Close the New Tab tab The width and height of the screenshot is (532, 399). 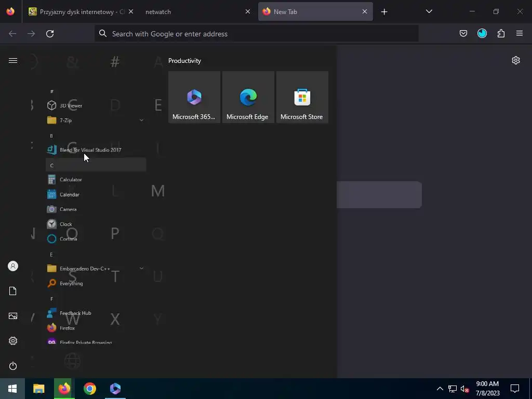coord(364,11)
